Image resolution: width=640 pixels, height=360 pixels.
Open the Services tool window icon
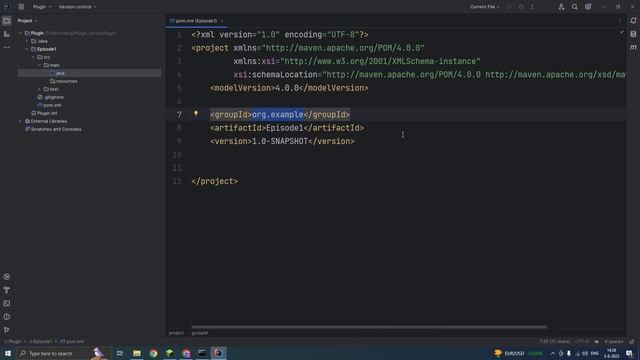[x=7, y=277]
